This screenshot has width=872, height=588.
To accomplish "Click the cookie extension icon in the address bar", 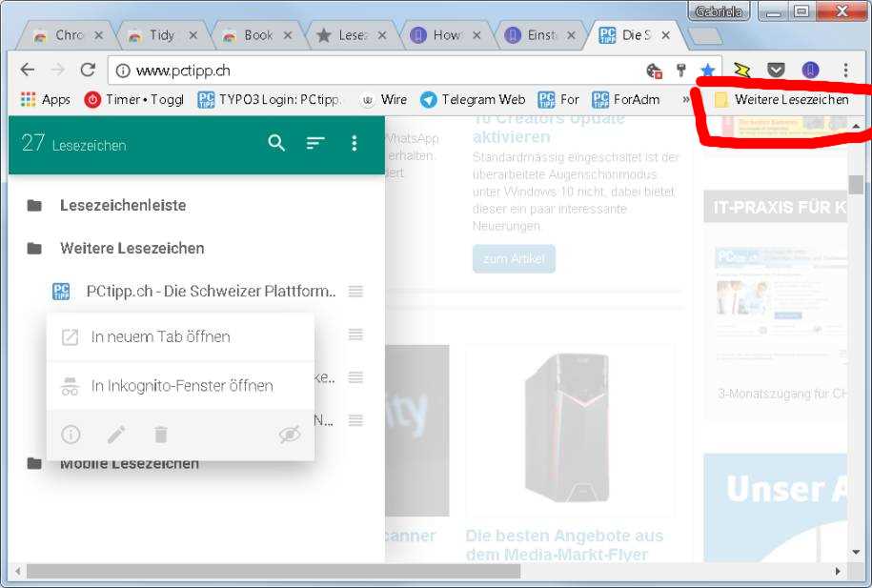I will (x=654, y=71).
